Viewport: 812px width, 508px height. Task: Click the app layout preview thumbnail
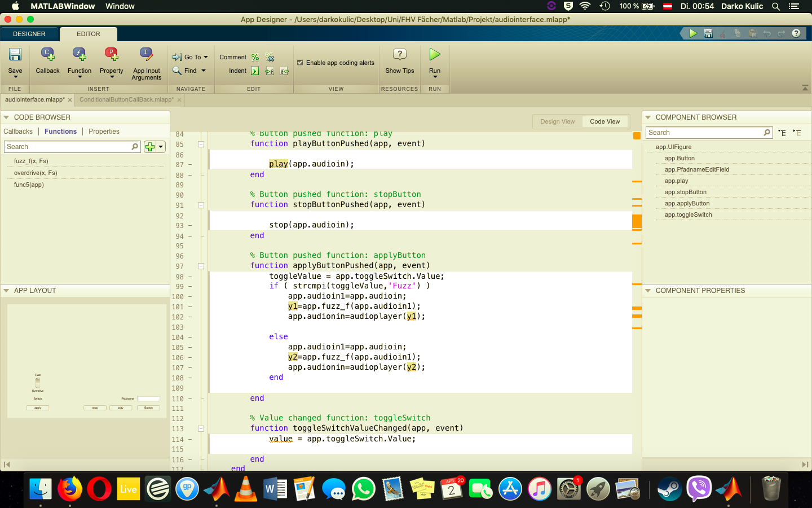pyautogui.click(x=86, y=361)
